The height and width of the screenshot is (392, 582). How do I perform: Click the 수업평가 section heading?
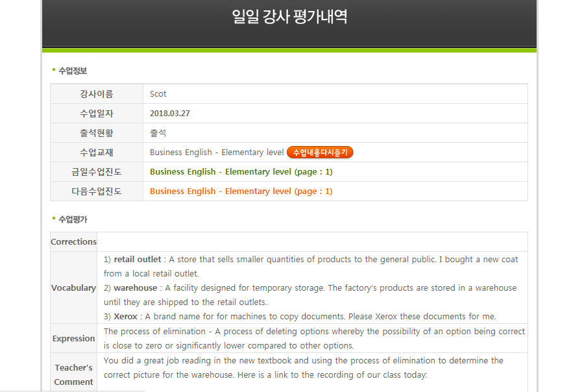click(73, 219)
